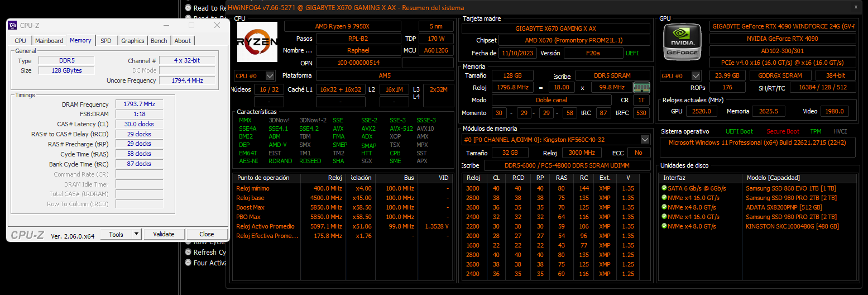Click green status icon of SATA 6 Gb/s drive
This screenshot has width=868, height=295.
(x=664, y=188)
